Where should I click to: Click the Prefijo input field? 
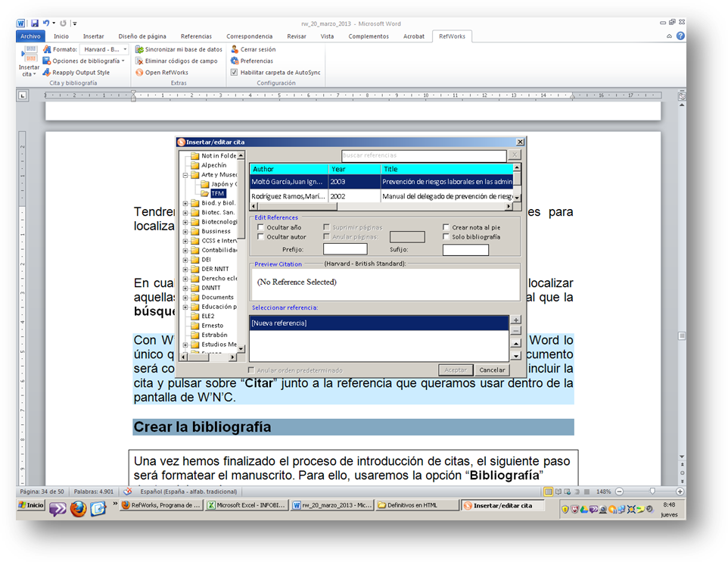(x=345, y=250)
